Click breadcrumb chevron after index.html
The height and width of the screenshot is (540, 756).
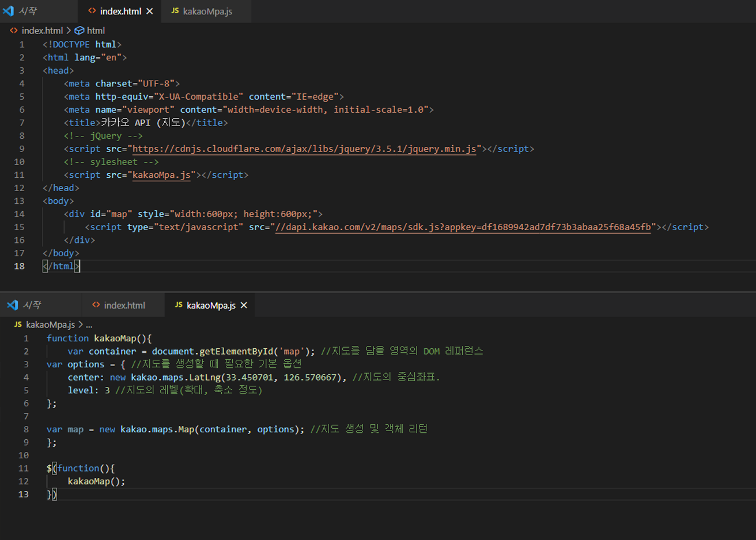coord(69,31)
